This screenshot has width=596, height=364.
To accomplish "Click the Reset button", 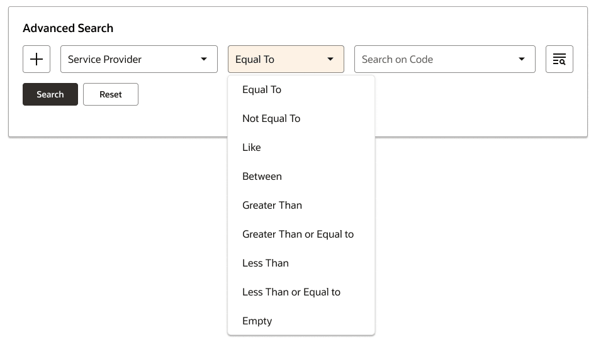I will coord(111,94).
